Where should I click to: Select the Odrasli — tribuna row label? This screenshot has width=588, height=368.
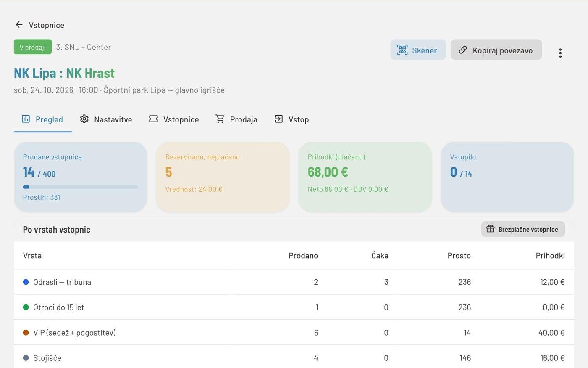pos(62,282)
